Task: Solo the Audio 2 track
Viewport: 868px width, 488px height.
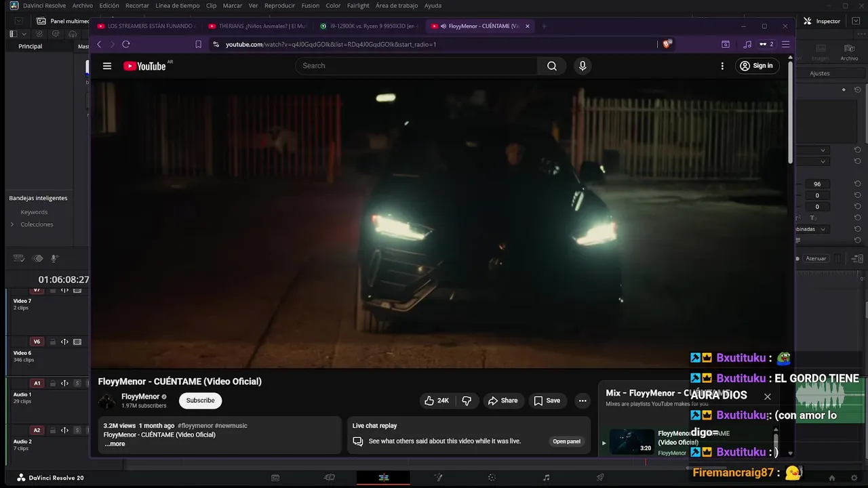Action: pos(77,430)
